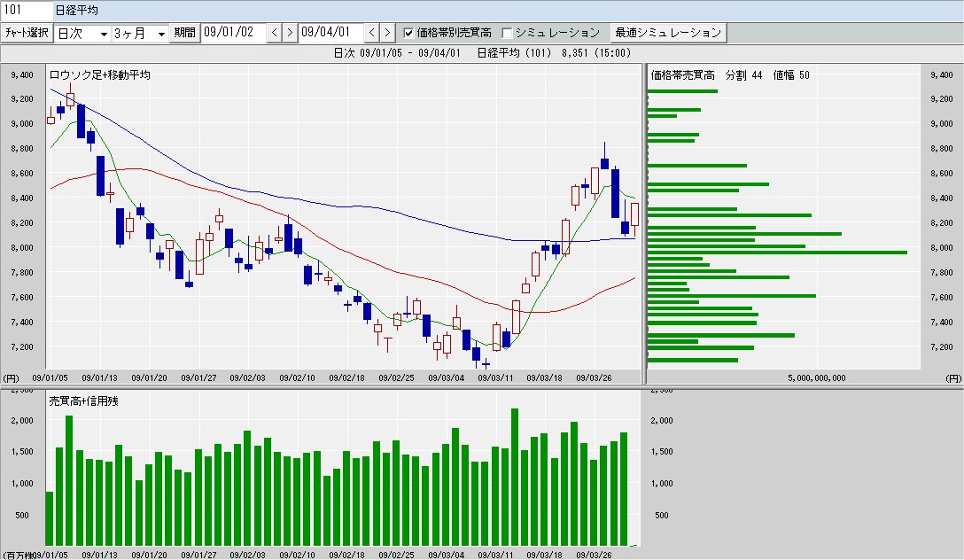This screenshot has height=560, width=964.
Task: Click the start date next arrow button
Action: pos(290,33)
